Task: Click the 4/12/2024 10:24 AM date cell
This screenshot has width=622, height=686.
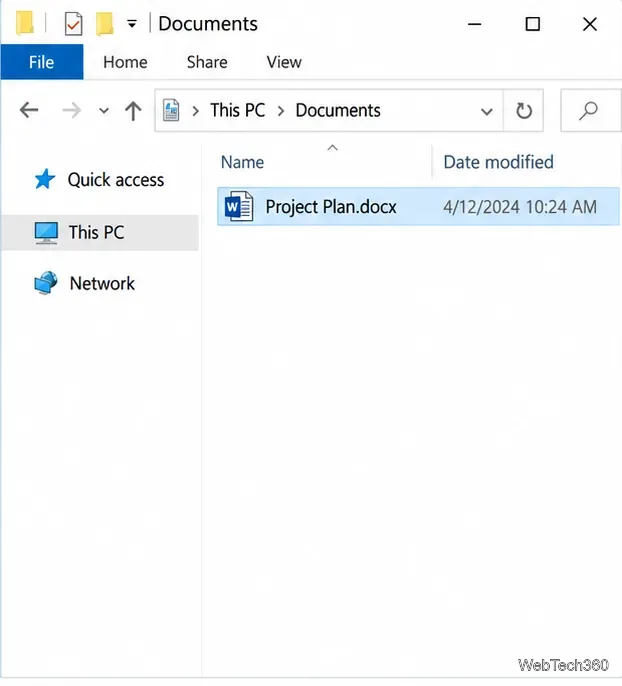Action: tap(520, 207)
